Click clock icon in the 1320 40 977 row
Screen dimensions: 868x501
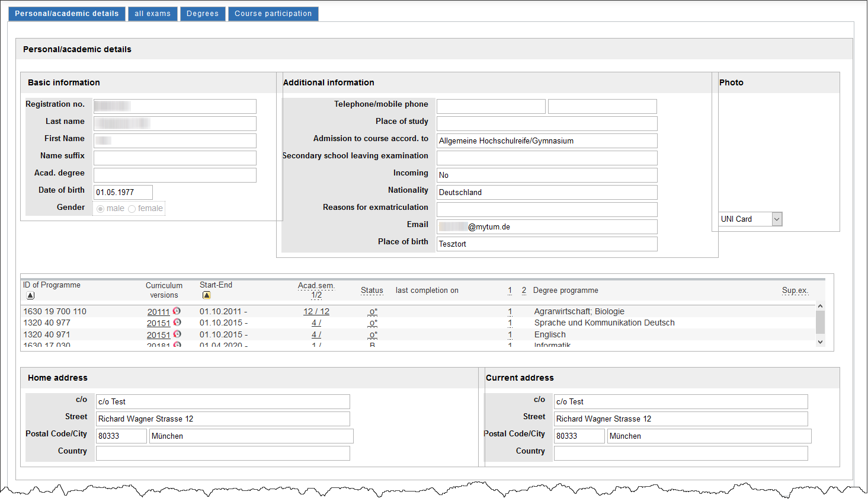(x=177, y=323)
